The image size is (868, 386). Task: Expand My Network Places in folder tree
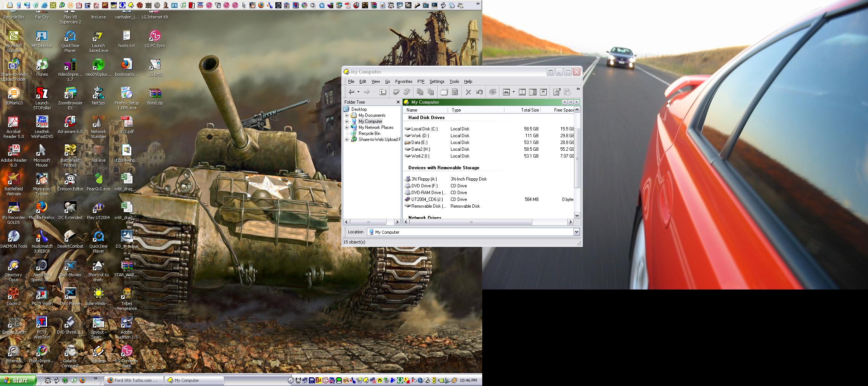(347, 127)
